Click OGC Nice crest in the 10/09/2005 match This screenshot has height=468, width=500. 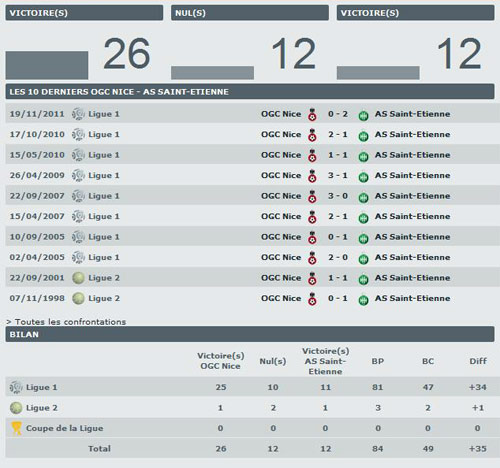coord(312,237)
